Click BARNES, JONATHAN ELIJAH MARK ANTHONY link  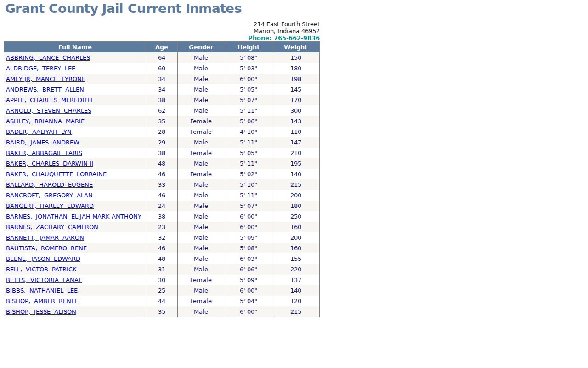73,217
